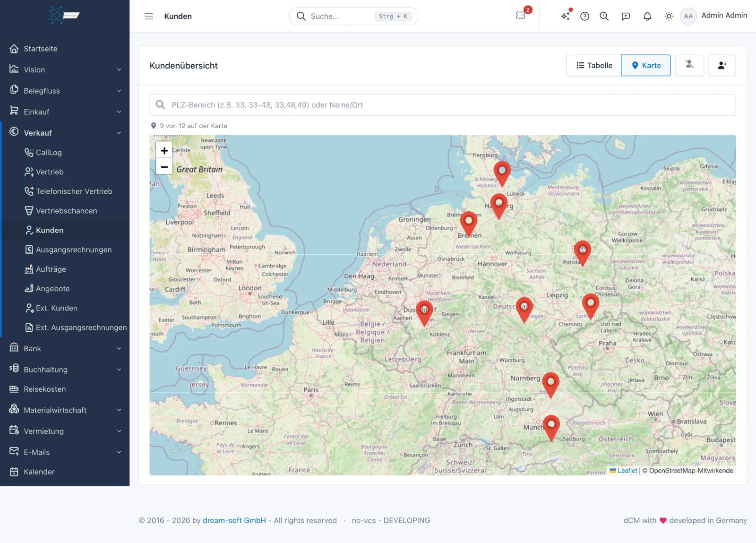Click the map marker near Flensburg

502,173
